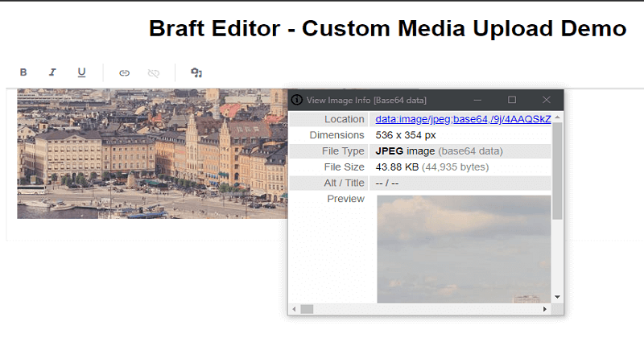Open the data:image/jpeg base64 location link
The width and height of the screenshot is (644, 342).
click(463, 119)
